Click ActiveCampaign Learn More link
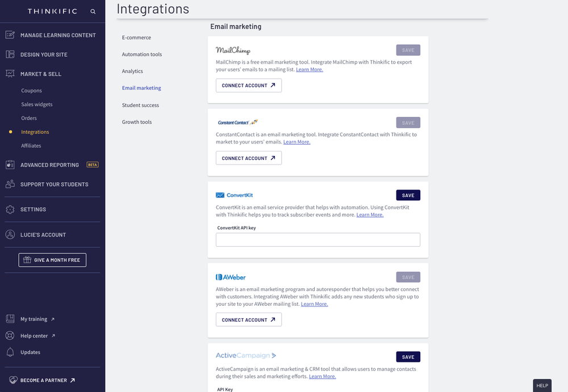Viewport: 568px width, 392px height. (323, 377)
